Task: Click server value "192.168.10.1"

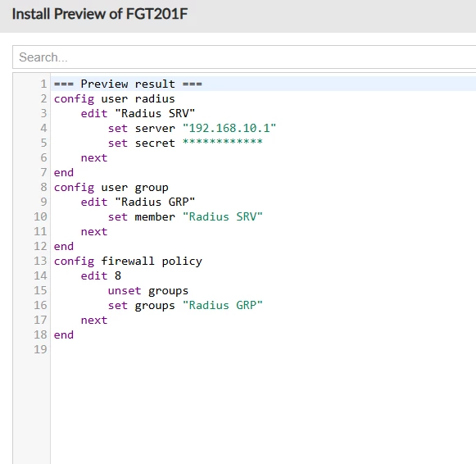Action: [229, 128]
